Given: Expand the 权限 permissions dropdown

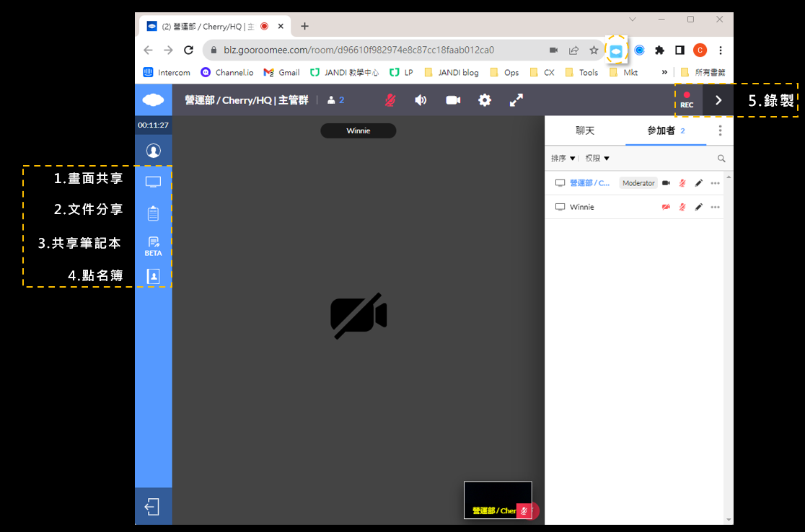Looking at the screenshot, I should pyautogui.click(x=597, y=158).
